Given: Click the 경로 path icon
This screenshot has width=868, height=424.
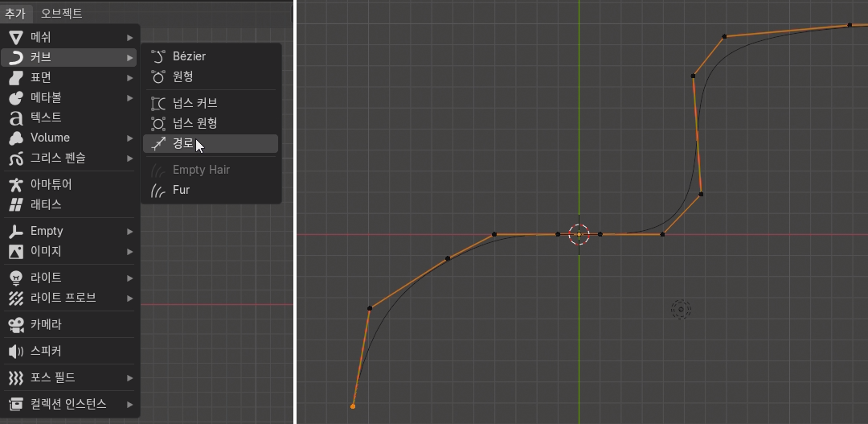Looking at the screenshot, I should click(x=158, y=143).
